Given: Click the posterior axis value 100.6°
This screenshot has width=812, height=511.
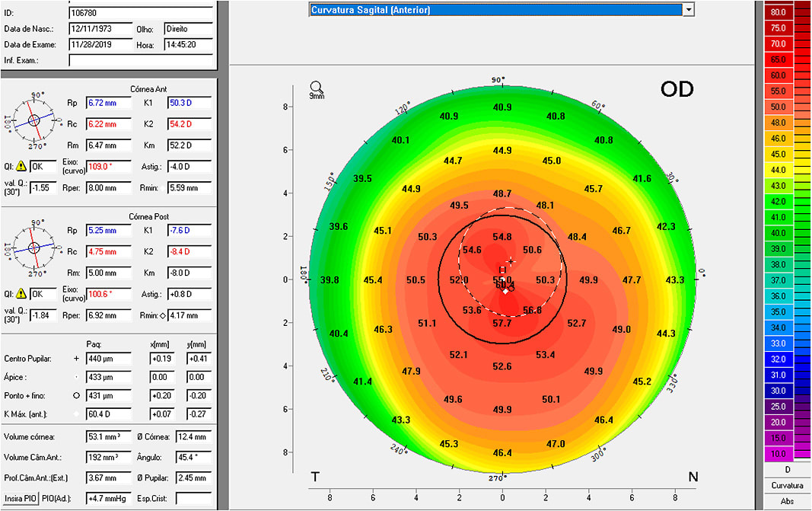Looking at the screenshot, I should click(109, 295).
